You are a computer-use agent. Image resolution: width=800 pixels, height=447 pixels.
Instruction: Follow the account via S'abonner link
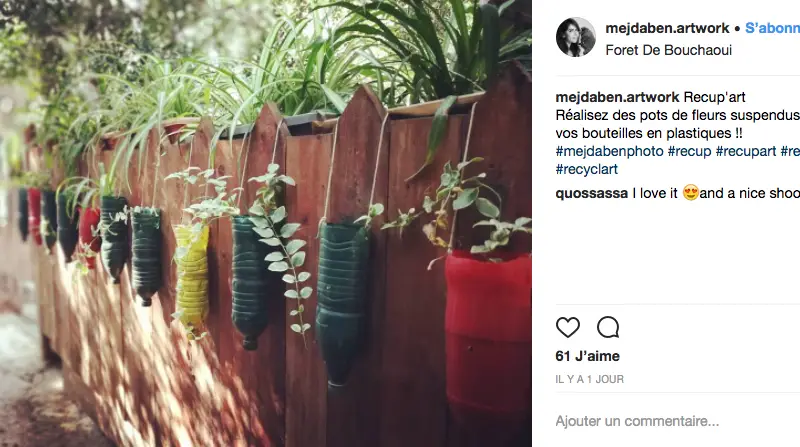pos(772,28)
